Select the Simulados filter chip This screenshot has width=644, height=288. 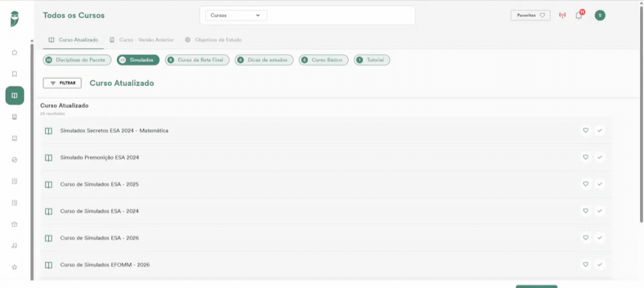[138, 60]
